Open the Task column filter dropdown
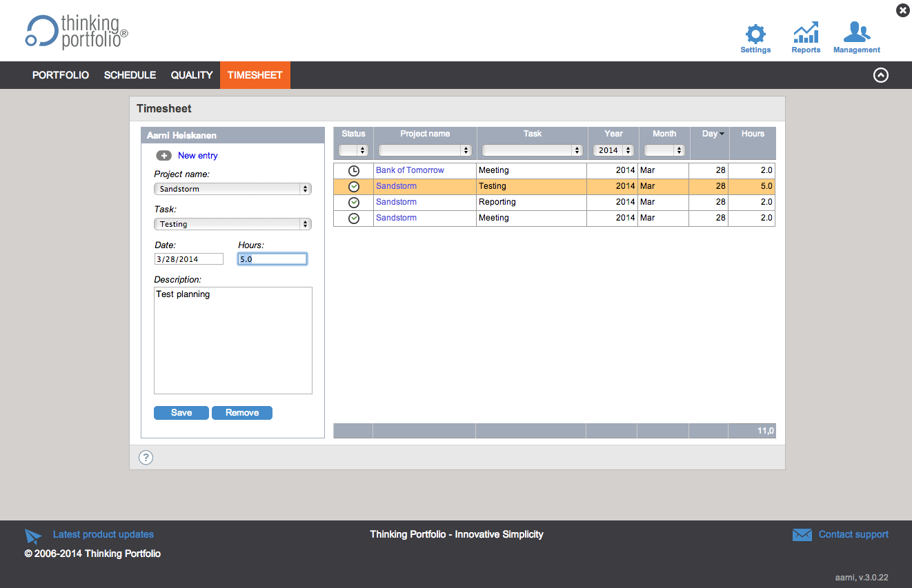This screenshot has height=588, width=912. (x=532, y=150)
